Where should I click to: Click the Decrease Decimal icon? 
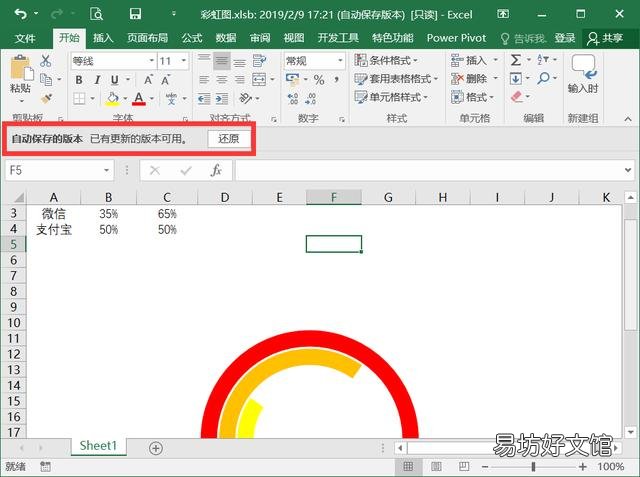(x=310, y=98)
